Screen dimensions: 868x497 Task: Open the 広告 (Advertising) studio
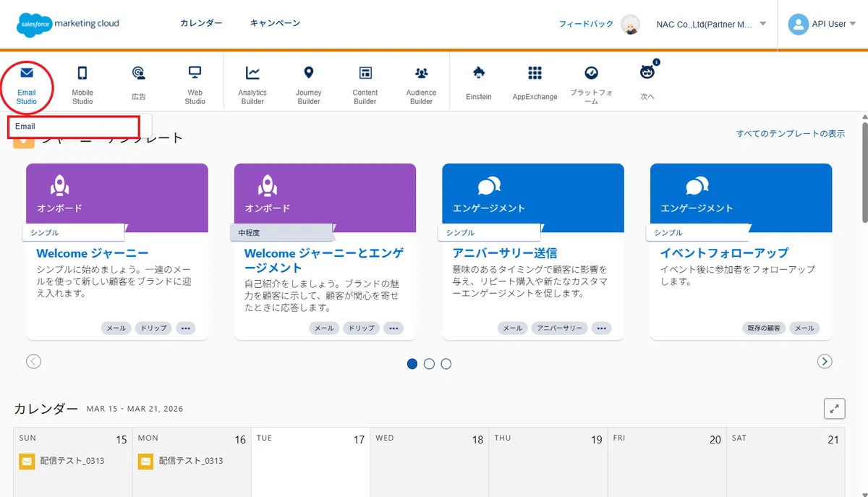139,82
